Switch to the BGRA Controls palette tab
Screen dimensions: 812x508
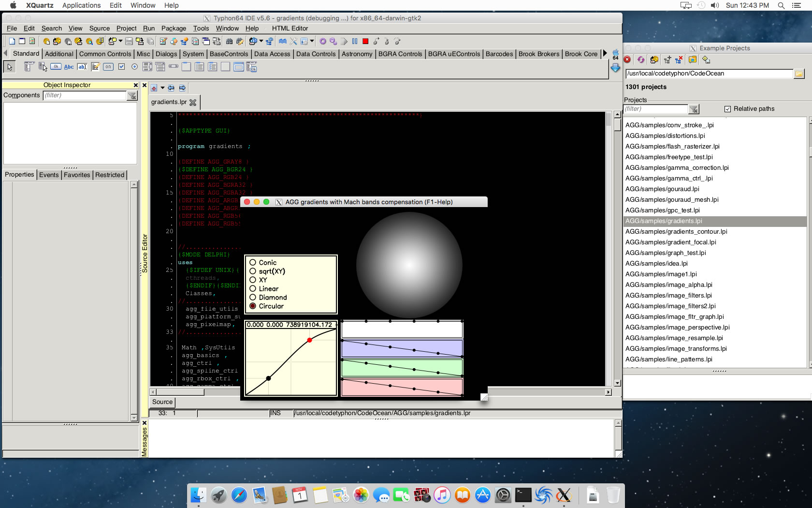pyautogui.click(x=400, y=54)
